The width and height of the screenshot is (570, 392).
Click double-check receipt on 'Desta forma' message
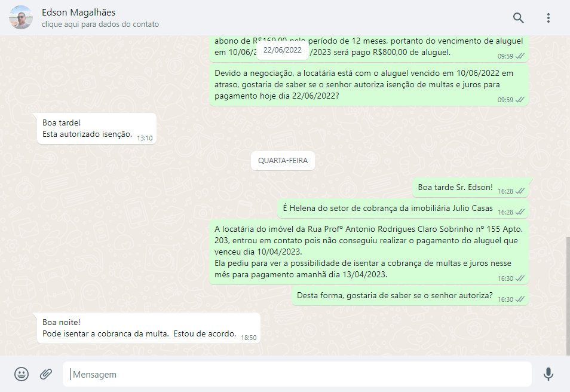click(x=520, y=299)
